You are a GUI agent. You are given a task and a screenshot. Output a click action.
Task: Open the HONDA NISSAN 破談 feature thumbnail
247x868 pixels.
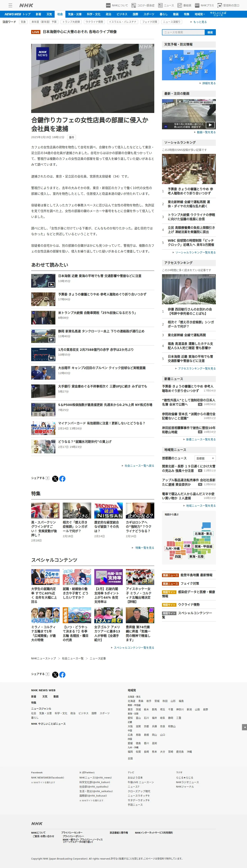(108, 510)
